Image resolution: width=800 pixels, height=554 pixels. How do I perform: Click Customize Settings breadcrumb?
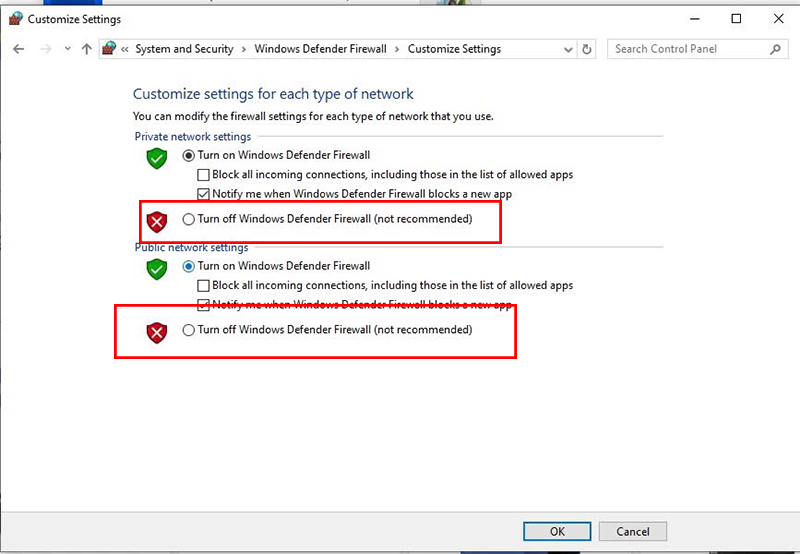click(454, 49)
